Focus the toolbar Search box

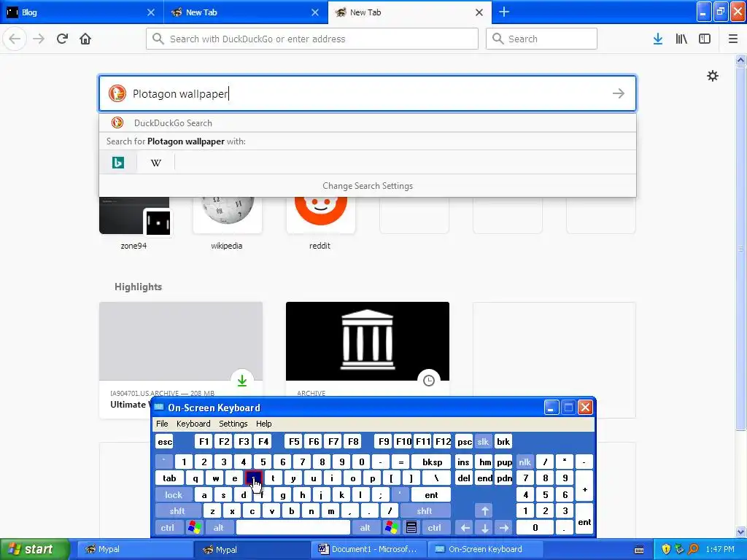541,39
